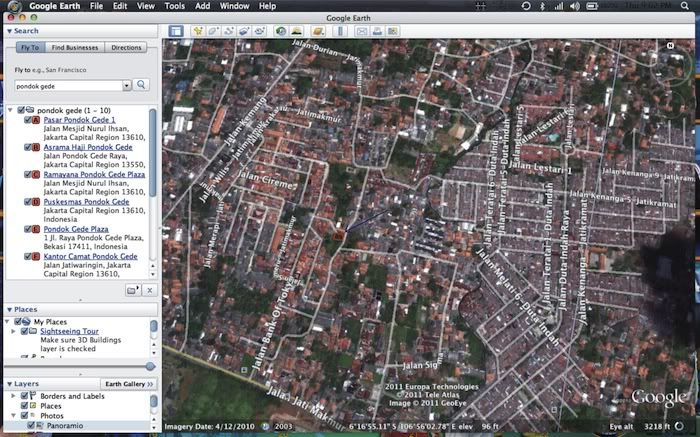The image size is (700, 437).
Task: Add a placemark with the pushpin icon
Action: pos(197,31)
